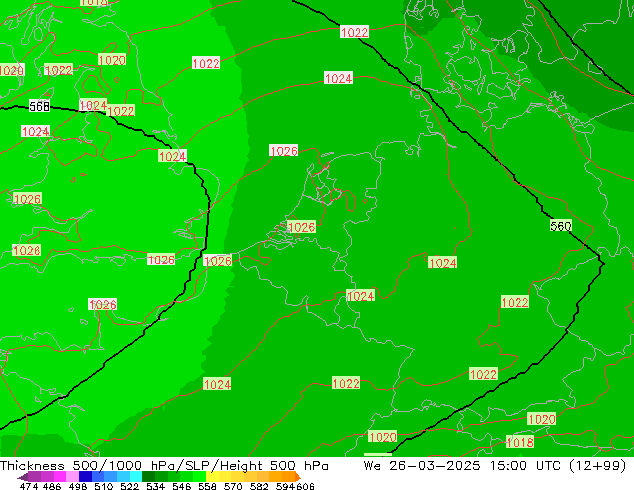Click the legend value 474
The width and height of the screenshot is (634, 490).
click(29, 486)
